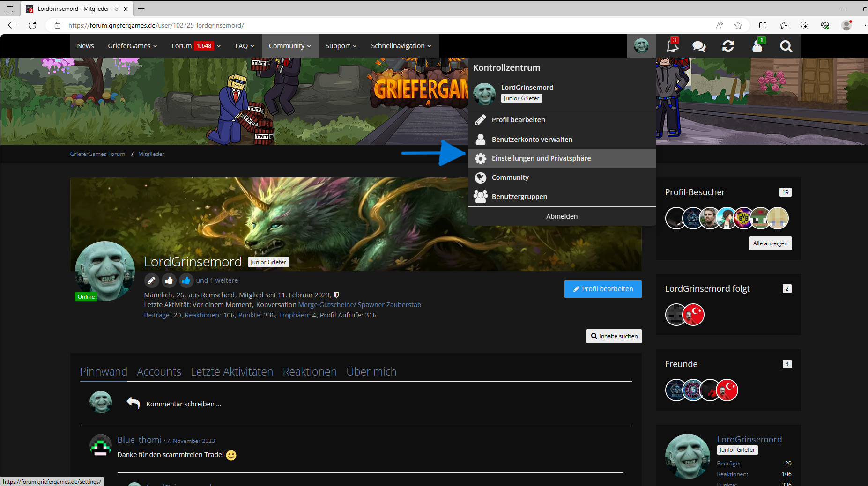Click the Reaktionen link in profile stats

pos(202,315)
